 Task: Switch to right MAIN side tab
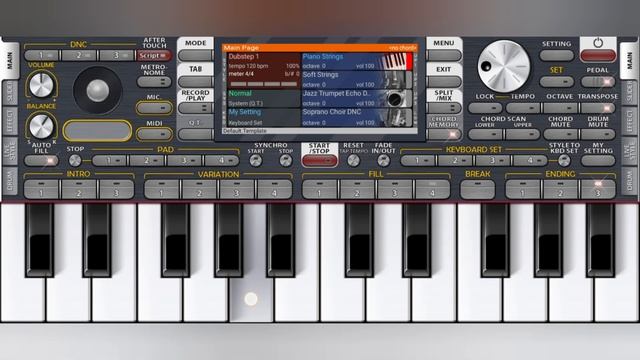tap(629, 61)
